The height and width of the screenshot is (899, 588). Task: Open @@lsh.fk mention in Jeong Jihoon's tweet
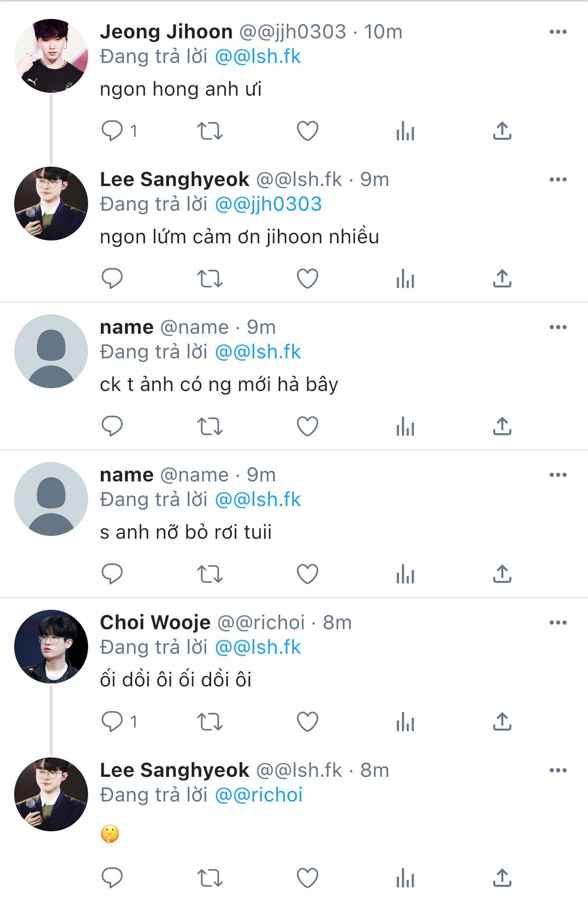258,57
